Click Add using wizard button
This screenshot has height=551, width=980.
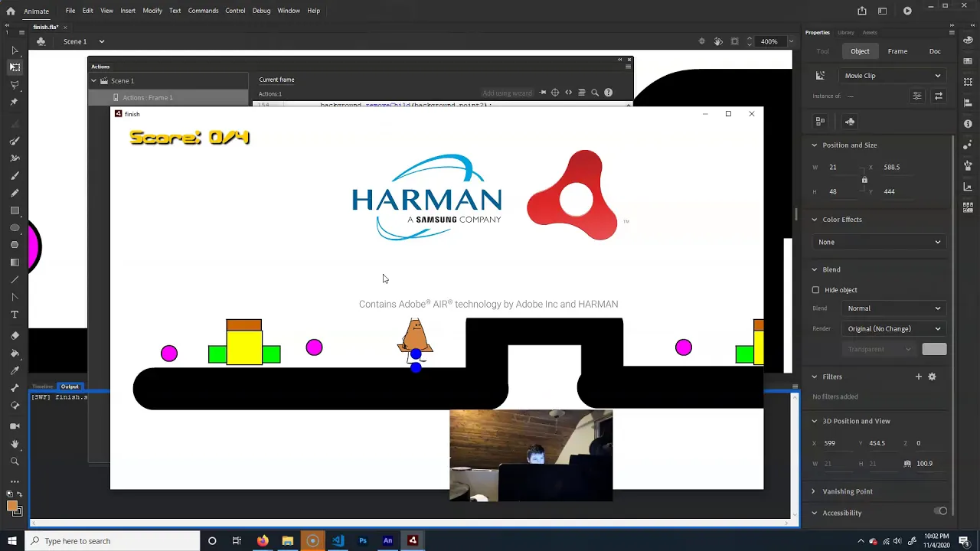click(x=507, y=93)
